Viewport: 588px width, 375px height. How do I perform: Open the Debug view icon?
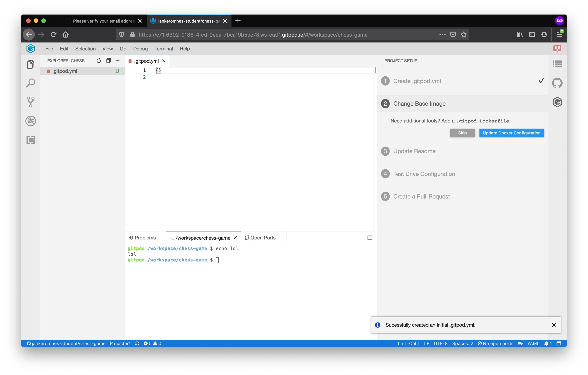(x=30, y=121)
